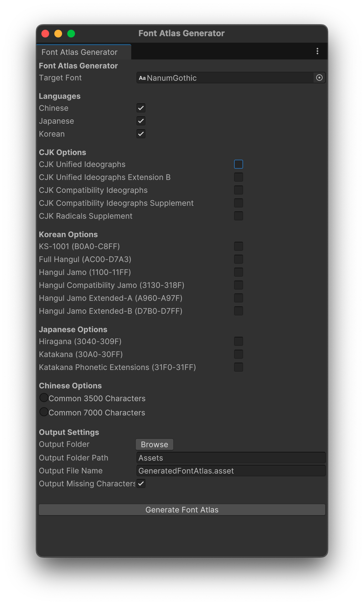The height and width of the screenshot is (605, 364).
Task: Click the Chinese Options heading text
Action: click(70, 386)
